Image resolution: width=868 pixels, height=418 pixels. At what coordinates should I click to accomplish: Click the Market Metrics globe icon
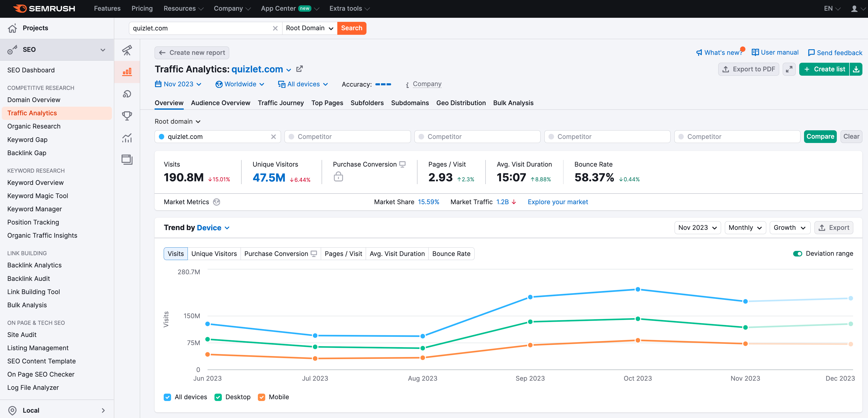(217, 202)
